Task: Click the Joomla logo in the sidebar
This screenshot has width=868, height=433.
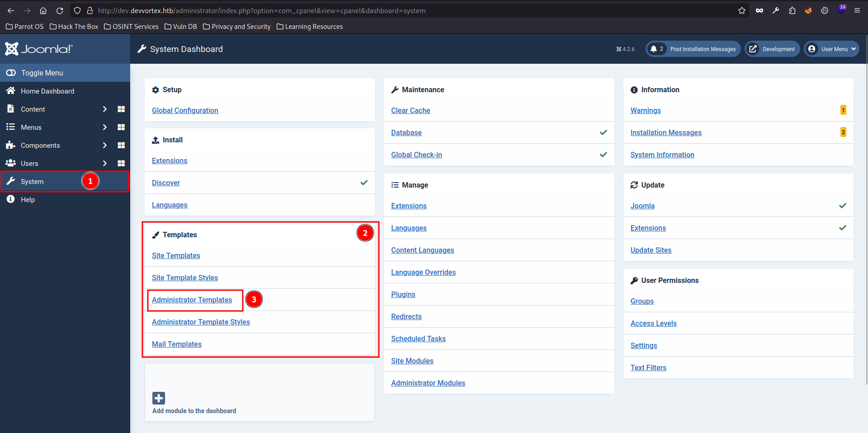Action: 39,49
